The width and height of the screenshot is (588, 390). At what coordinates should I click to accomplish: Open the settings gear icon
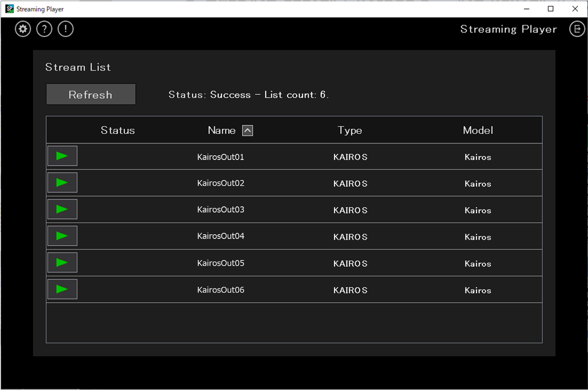tap(23, 29)
